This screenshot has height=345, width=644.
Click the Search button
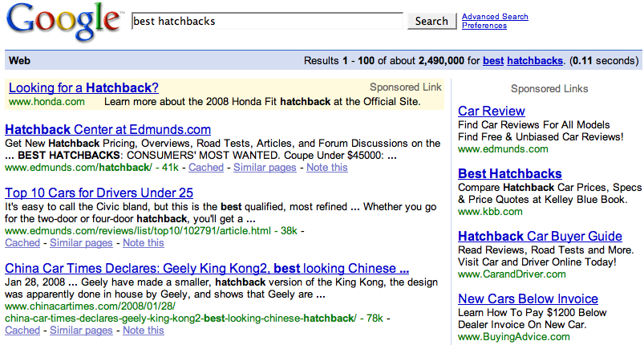(431, 21)
